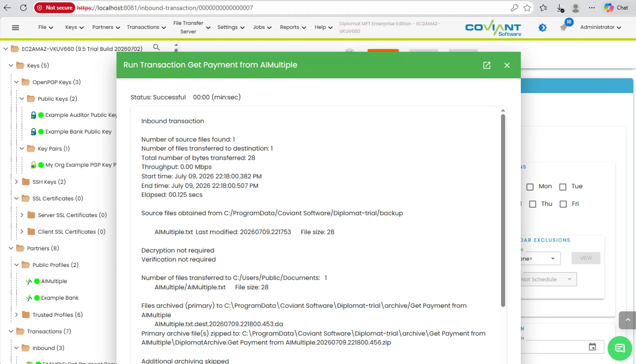Screen dimensions: 636x364
Task: Open the calendar date picker icon
Action: (x=592, y=347)
